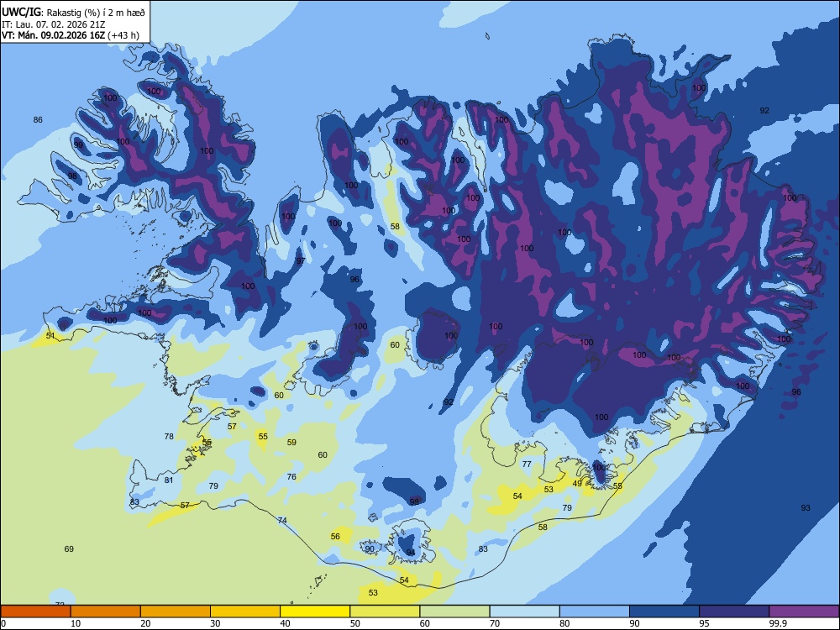Viewport: 840px width, 630px height.
Task: Click the '78' humidity value
Action: [x=169, y=436]
